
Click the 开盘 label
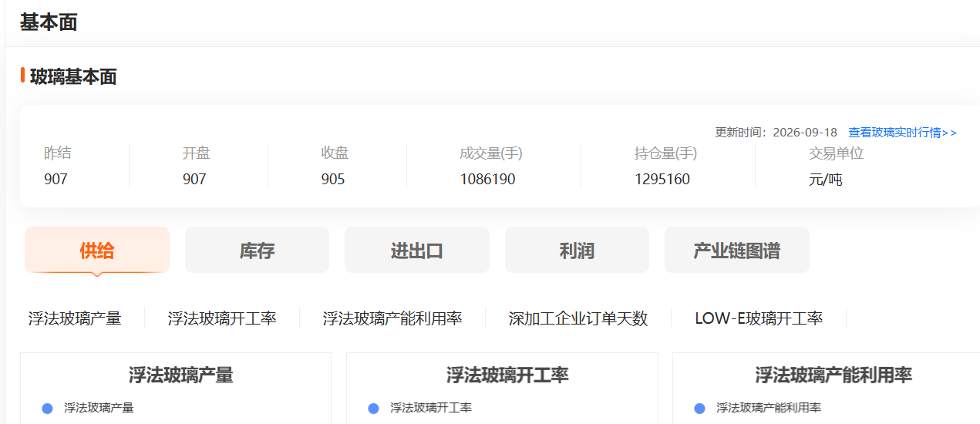point(197,153)
